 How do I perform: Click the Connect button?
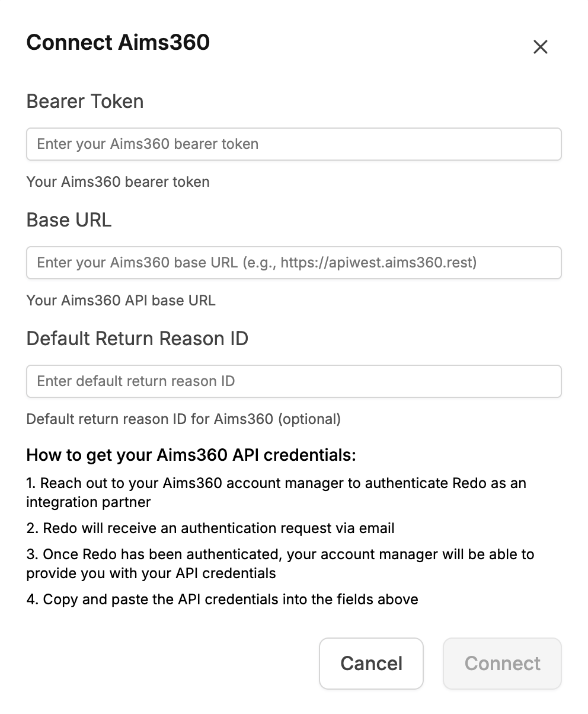point(502,663)
